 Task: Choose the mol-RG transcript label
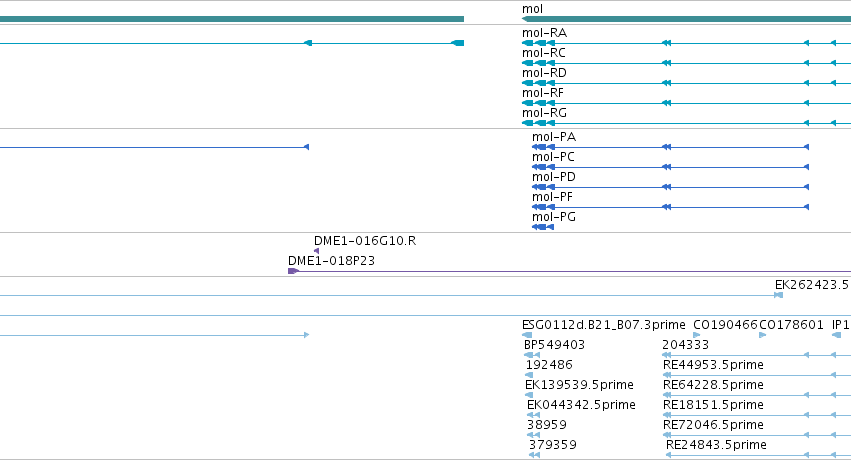point(544,113)
